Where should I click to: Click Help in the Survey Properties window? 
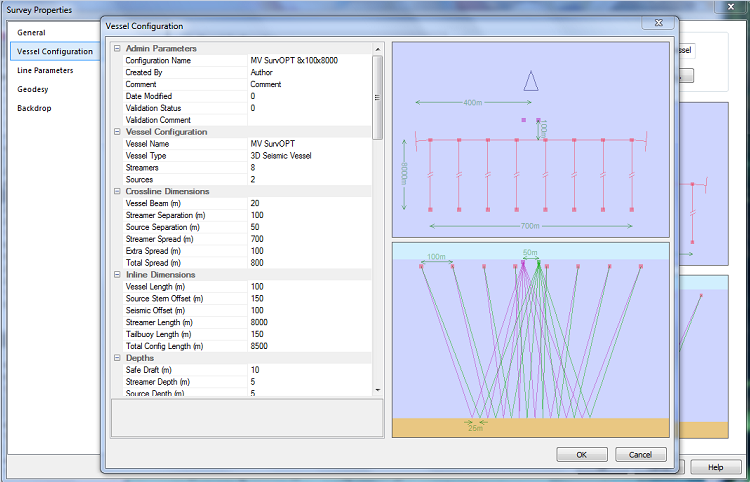coord(716,468)
